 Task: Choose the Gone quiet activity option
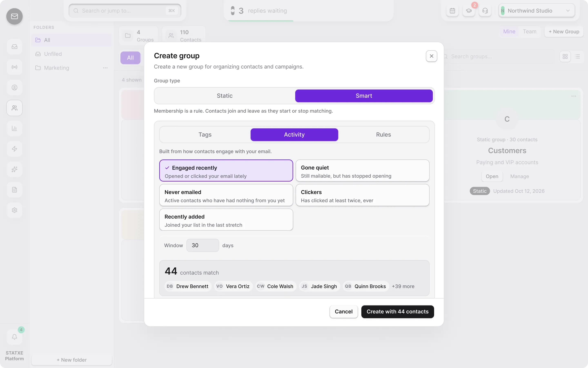click(362, 170)
